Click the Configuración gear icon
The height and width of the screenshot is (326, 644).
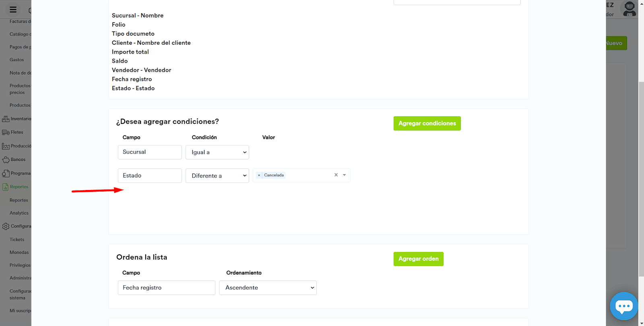click(6, 227)
